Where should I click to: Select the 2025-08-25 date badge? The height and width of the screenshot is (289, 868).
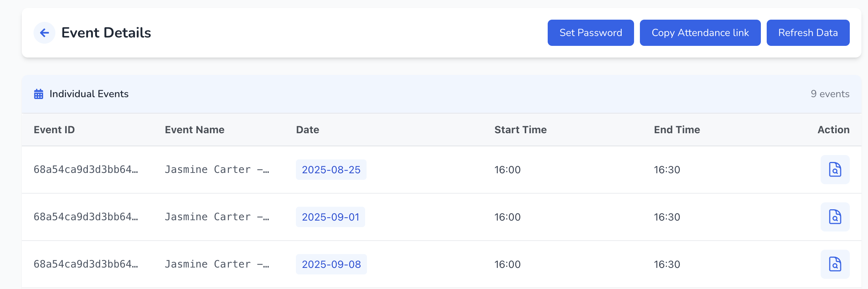pos(331,170)
